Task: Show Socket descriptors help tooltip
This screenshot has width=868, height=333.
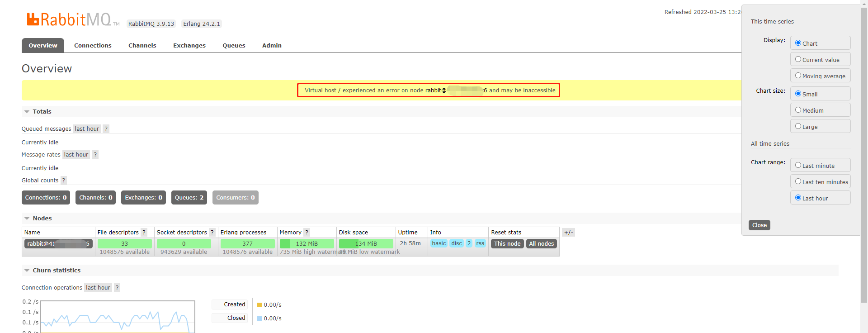Action: (x=212, y=233)
